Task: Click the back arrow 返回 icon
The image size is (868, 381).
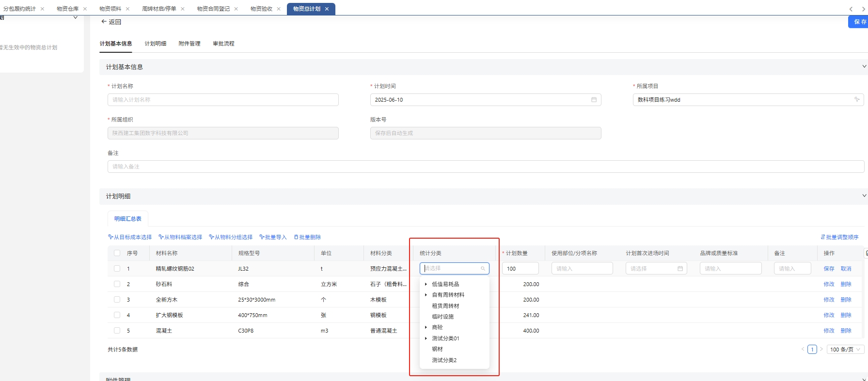Action: click(104, 22)
